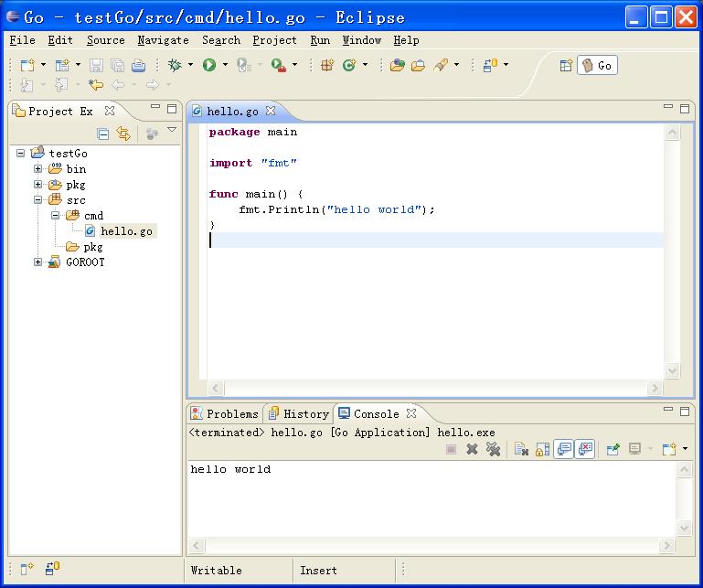Viewport: 703px width, 588px height.
Task: Collapse the src folder node
Action: click(x=38, y=200)
